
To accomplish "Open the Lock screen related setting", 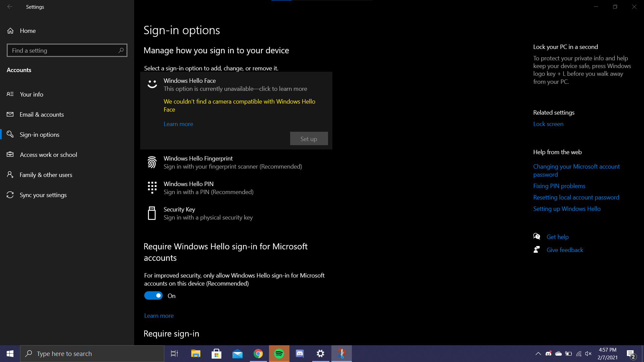I will point(548,124).
